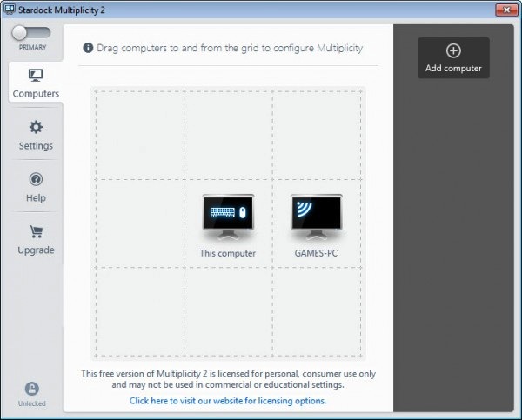Image resolution: width=522 pixels, height=420 pixels.
Task: Click the Unlocked padlock icon
Action: pos(32,389)
